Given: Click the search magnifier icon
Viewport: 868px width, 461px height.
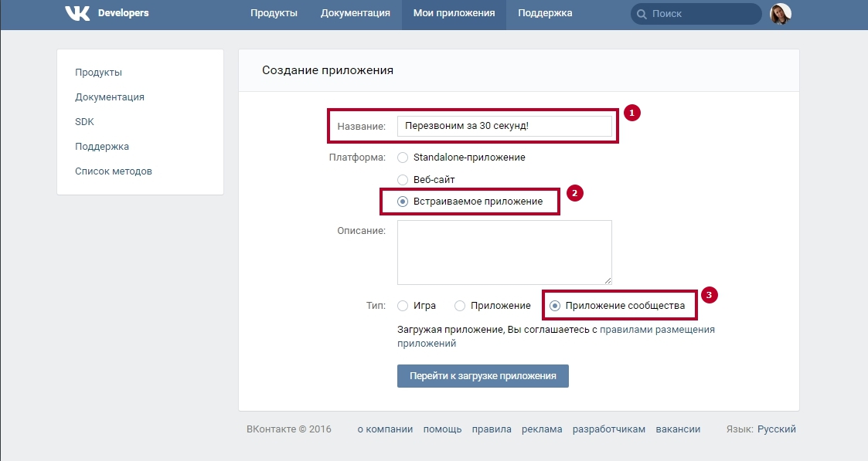Looking at the screenshot, I should point(642,14).
